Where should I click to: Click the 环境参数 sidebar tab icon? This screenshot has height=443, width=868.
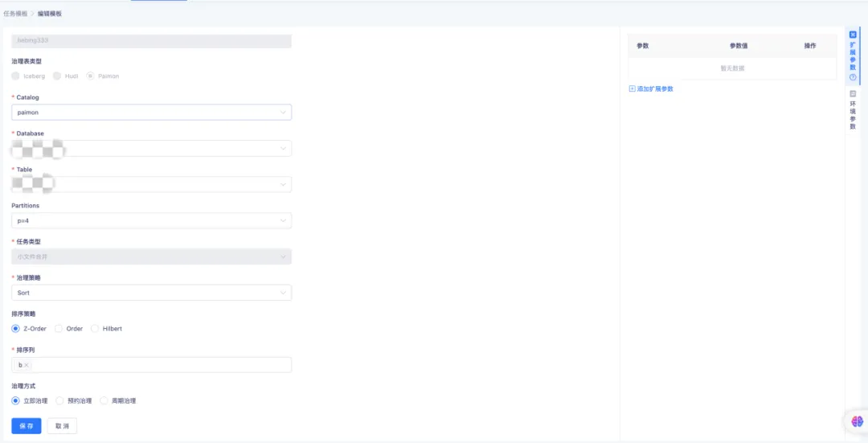[x=853, y=93]
